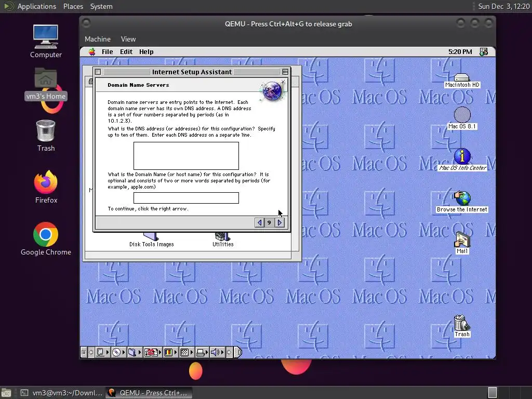Click the Mac OS 5:20 PM clock
The width and height of the screenshot is (532, 399).
click(x=460, y=51)
